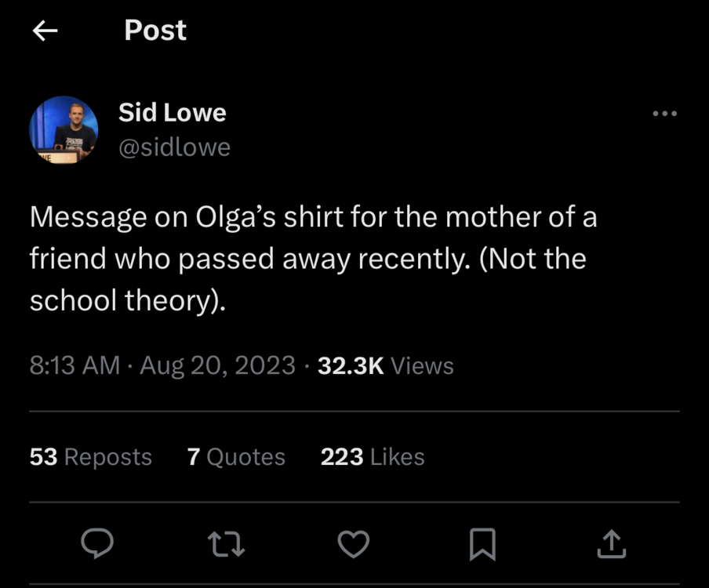This screenshot has width=709, height=588.
Task: Click the Aug 20, 2023 date
Action: [x=217, y=365]
